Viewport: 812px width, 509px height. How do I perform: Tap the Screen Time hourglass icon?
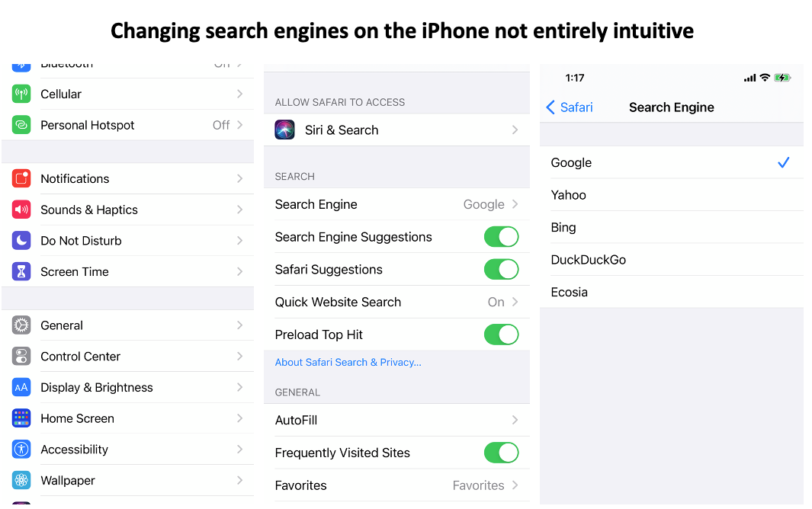tap(21, 272)
